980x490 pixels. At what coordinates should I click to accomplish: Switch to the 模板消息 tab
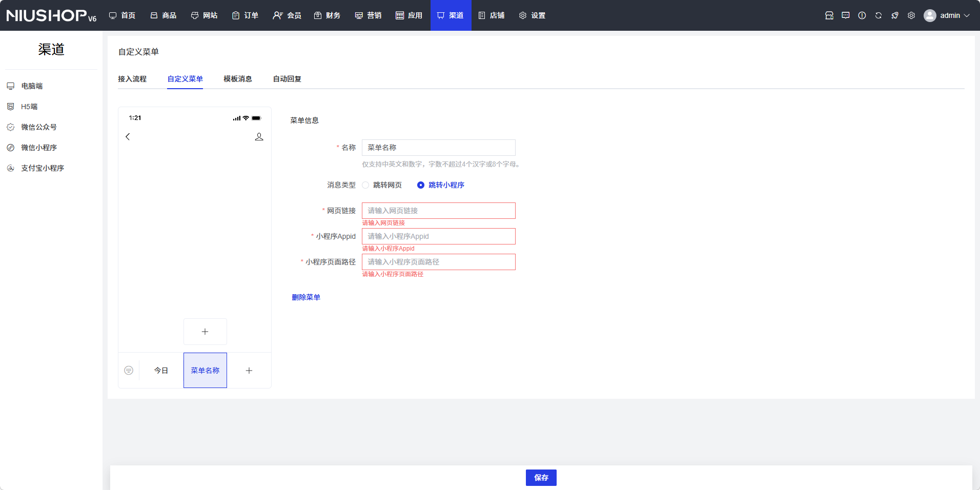[237, 79]
